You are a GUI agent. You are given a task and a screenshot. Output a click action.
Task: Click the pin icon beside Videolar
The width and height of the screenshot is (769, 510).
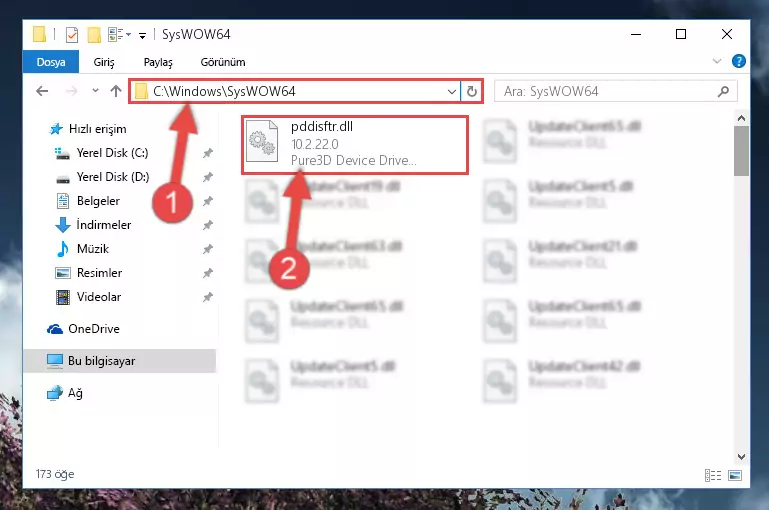tap(208, 297)
